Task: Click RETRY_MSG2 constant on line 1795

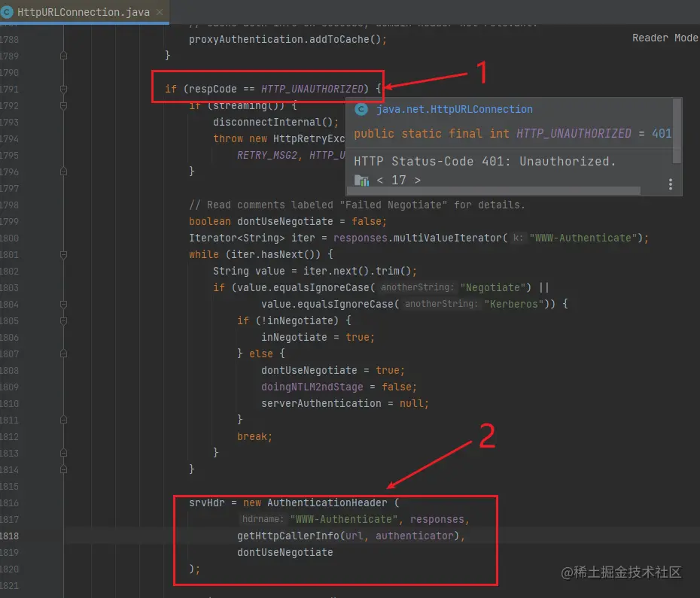Action: [x=267, y=155]
